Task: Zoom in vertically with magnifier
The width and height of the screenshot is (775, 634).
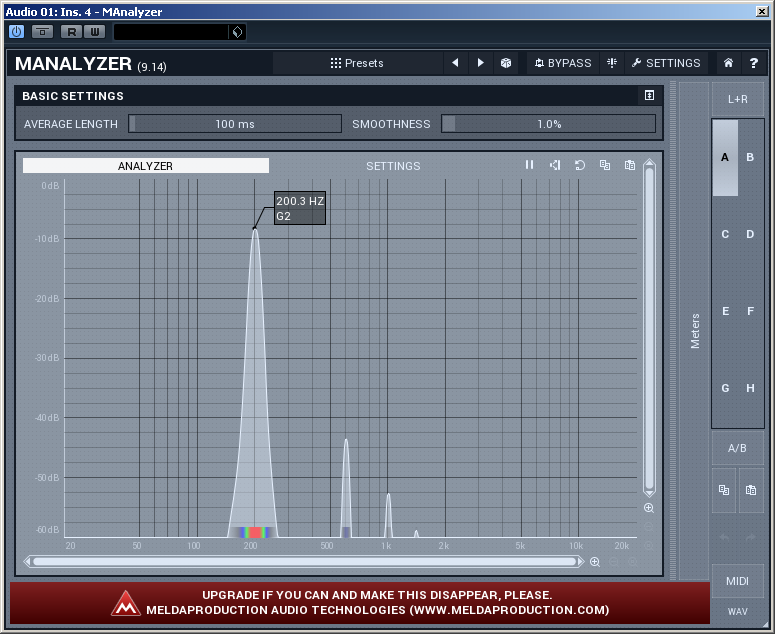Action: 649,508
